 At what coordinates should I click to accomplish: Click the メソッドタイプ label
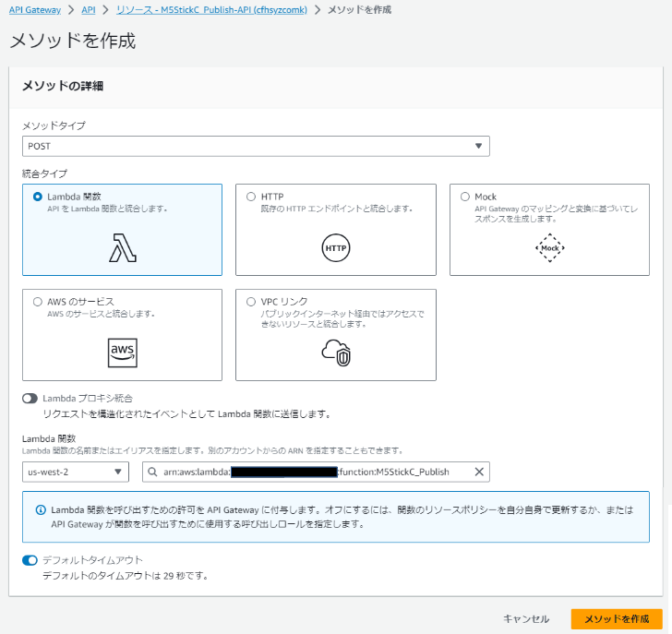pyautogui.click(x=54, y=126)
